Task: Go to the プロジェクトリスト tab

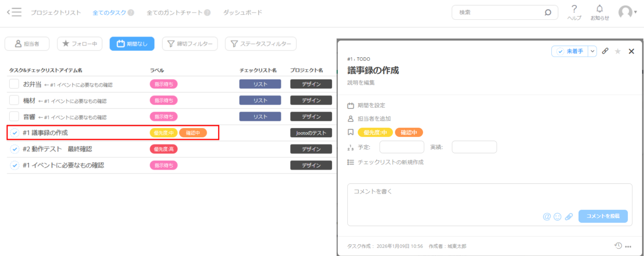Action: point(56,13)
